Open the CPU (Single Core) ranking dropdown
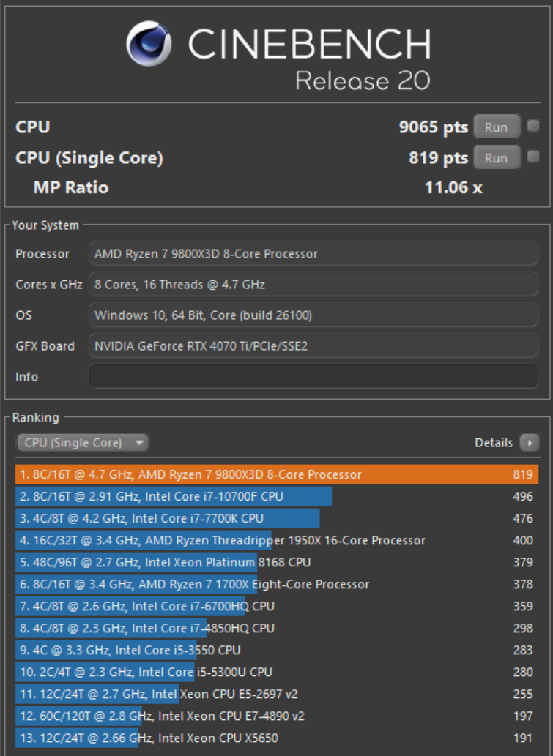Image resolution: width=553 pixels, height=756 pixels. (x=82, y=443)
